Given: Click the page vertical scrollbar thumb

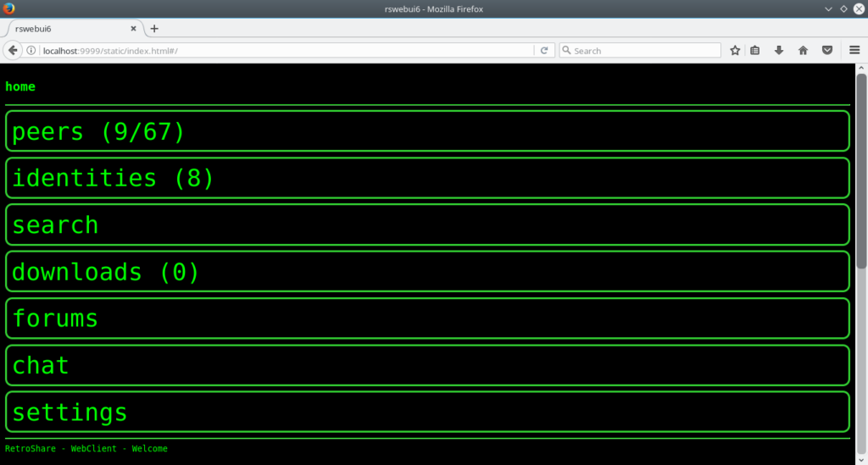Looking at the screenshot, I should click(x=861, y=171).
